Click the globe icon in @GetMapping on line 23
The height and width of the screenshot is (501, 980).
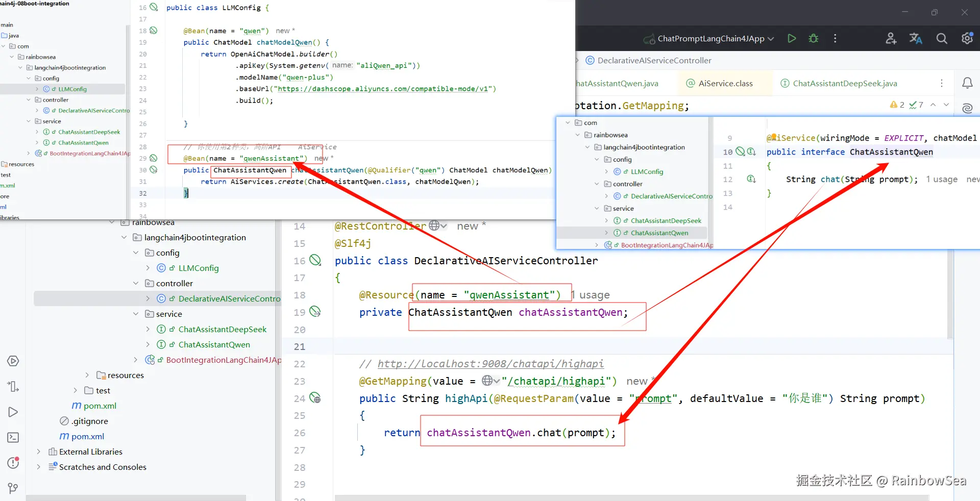(x=488, y=381)
